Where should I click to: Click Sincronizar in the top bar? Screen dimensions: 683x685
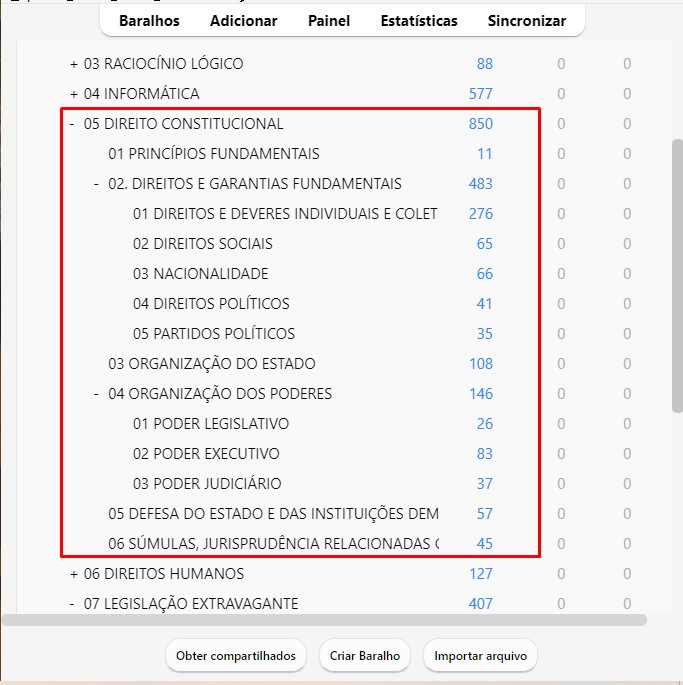(x=526, y=20)
